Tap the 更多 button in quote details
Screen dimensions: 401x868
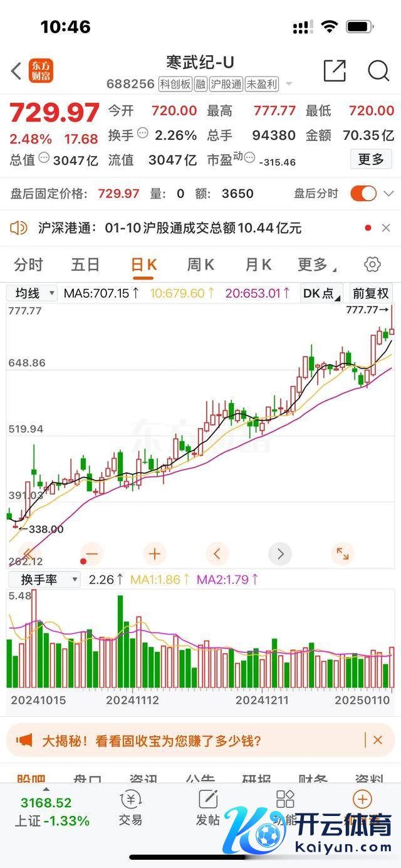tap(371, 160)
